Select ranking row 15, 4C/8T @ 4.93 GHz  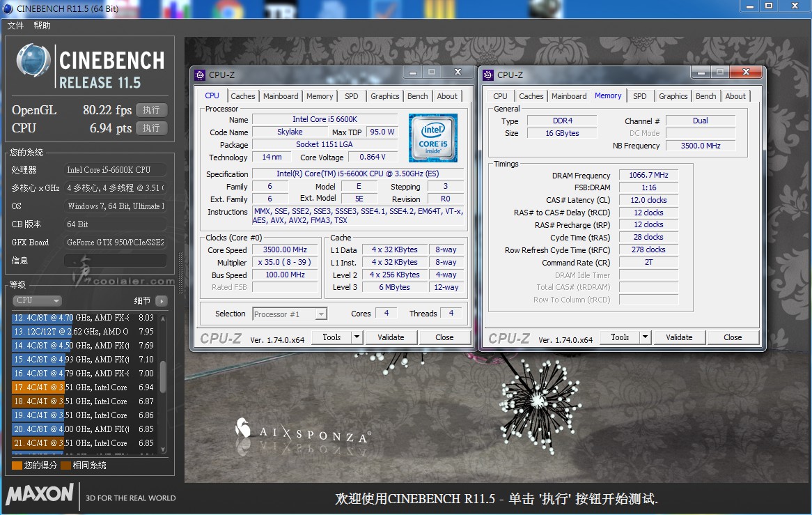84,360
